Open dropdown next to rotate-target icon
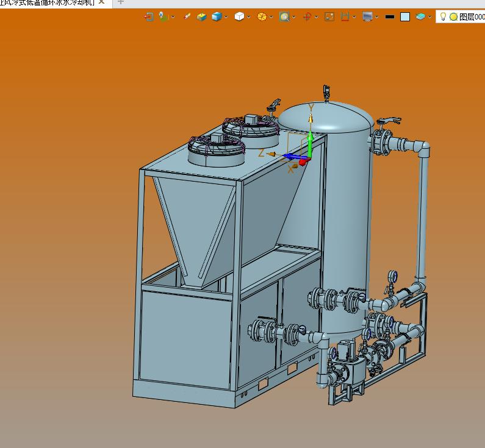Screen dimensions: 485x448 click(316, 17)
